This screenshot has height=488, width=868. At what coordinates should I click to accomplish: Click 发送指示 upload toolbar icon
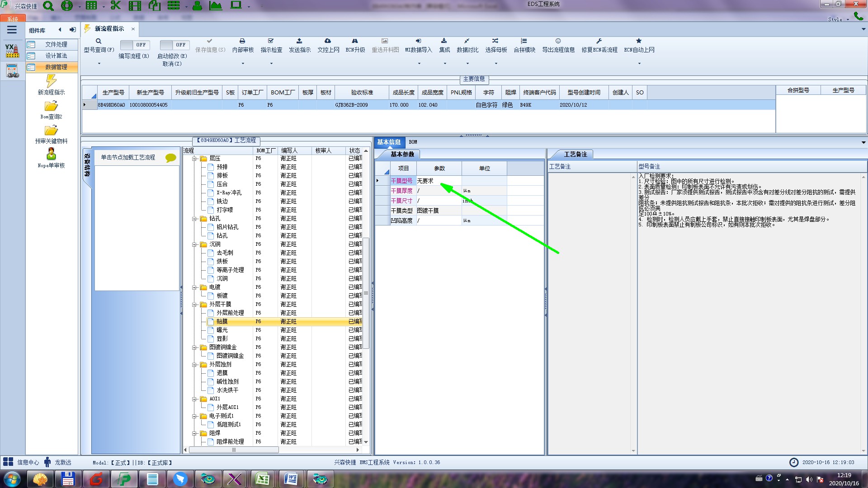click(x=299, y=41)
